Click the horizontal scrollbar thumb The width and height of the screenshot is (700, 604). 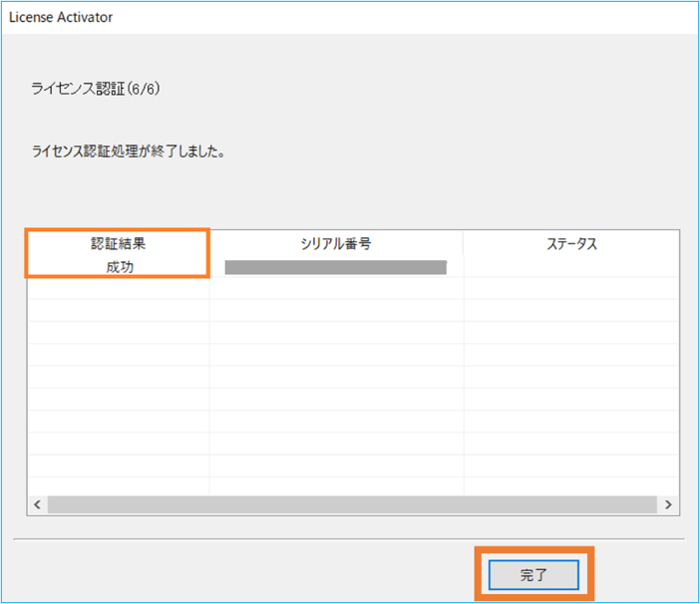(x=351, y=505)
